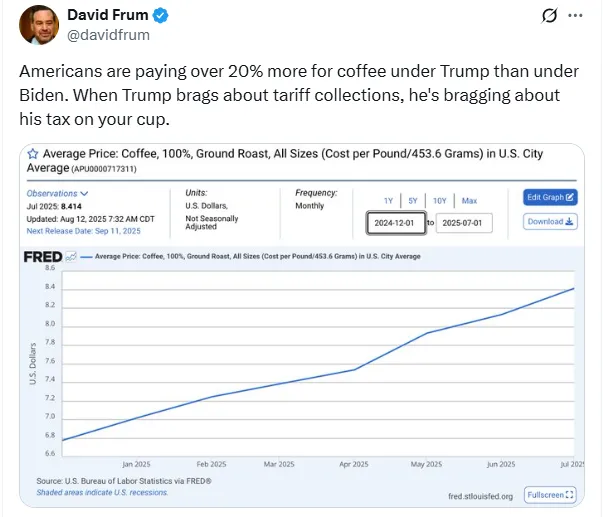This screenshot has height=517, width=603.
Task: Click the verified badge next to David Frum
Action: click(158, 15)
